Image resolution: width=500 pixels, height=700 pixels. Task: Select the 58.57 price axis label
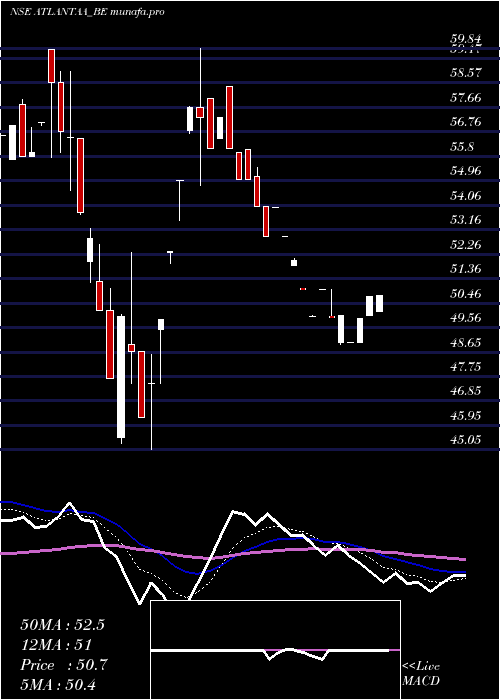(466, 73)
